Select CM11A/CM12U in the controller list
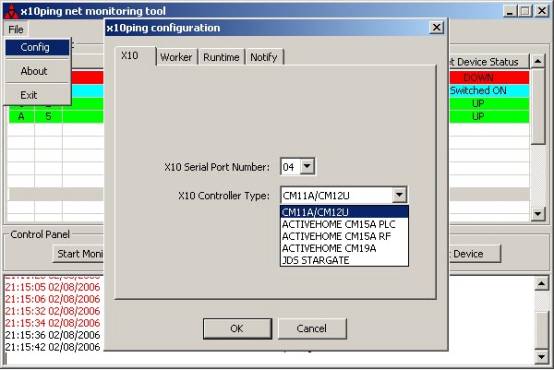 pos(344,212)
